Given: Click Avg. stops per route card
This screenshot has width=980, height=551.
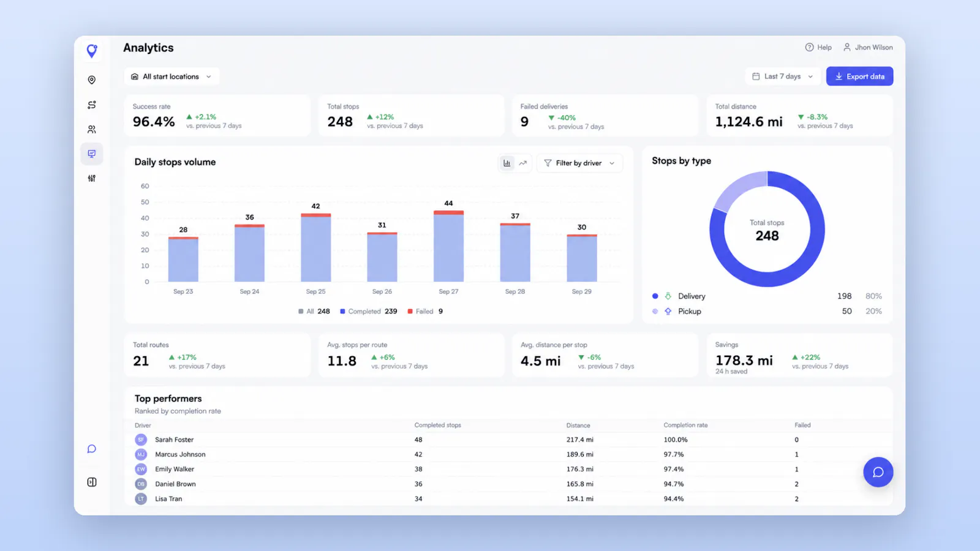Looking at the screenshot, I should pos(411,355).
